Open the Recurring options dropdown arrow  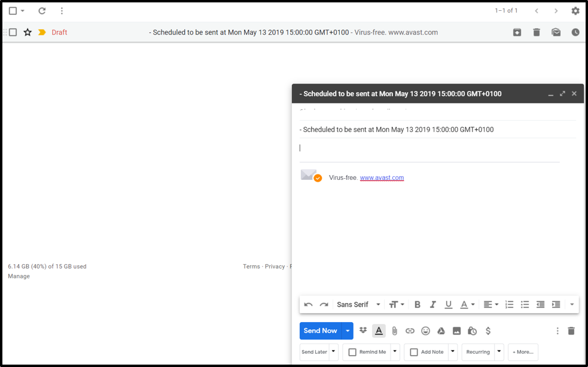[499, 351]
